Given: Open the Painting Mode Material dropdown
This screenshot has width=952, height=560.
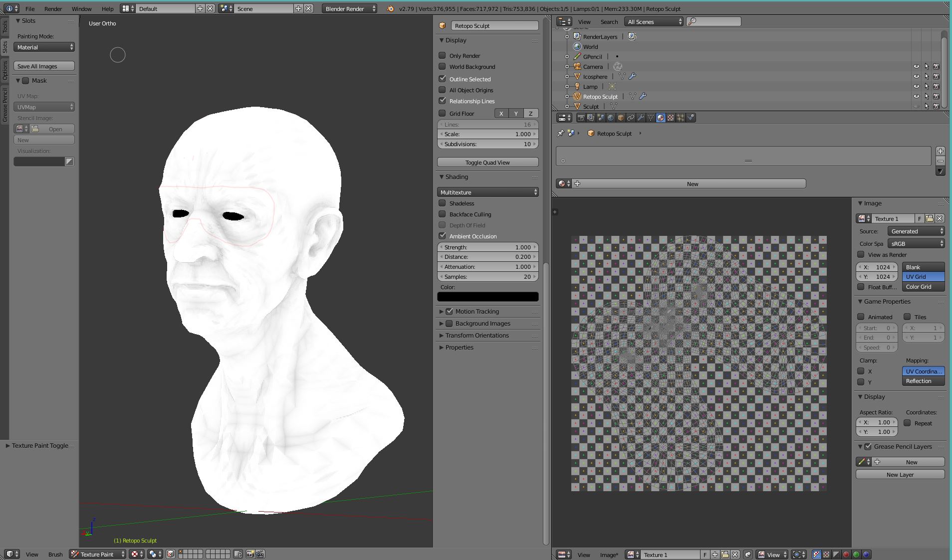Looking at the screenshot, I should click(x=44, y=47).
